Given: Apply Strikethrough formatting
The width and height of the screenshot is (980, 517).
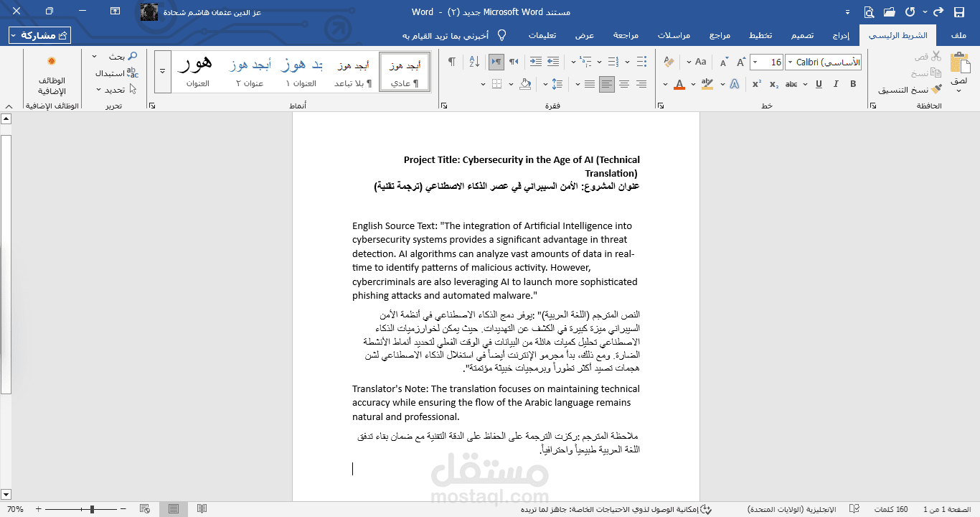Looking at the screenshot, I should click(x=792, y=84).
